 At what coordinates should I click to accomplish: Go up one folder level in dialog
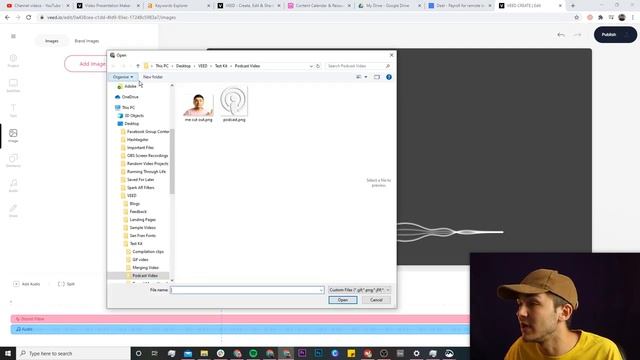(138, 66)
